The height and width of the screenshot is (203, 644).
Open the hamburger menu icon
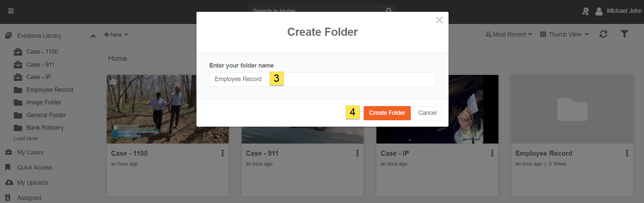coord(11,11)
